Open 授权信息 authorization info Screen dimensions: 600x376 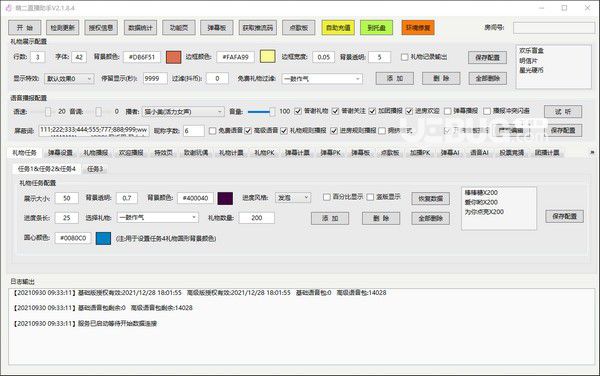[101, 28]
